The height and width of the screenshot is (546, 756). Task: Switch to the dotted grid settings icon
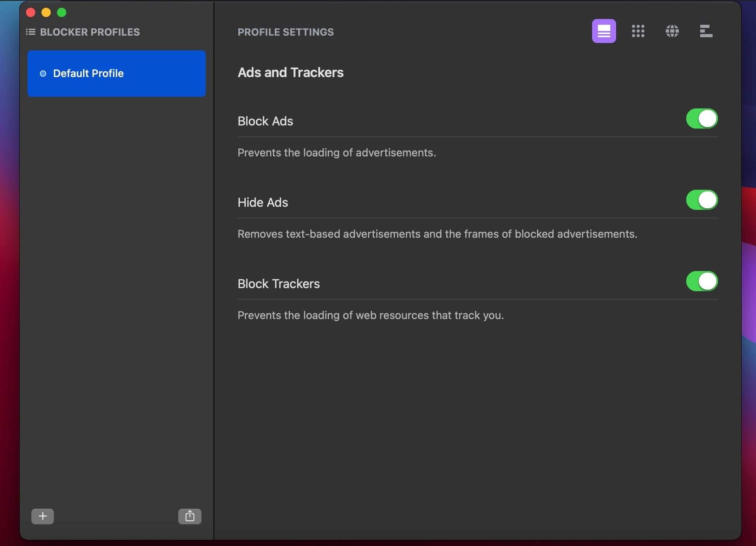coord(638,31)
